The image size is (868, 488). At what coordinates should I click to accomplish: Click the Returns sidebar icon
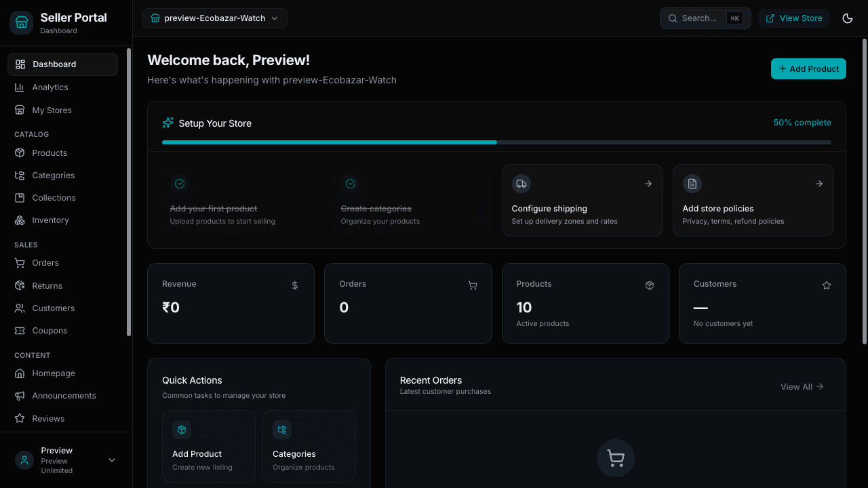[20, 286]
